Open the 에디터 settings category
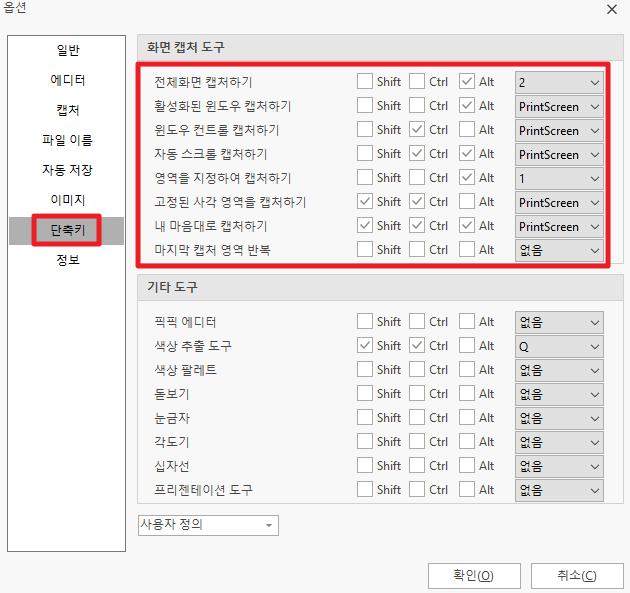The image size is (630, 593). (x=68, y=80)
